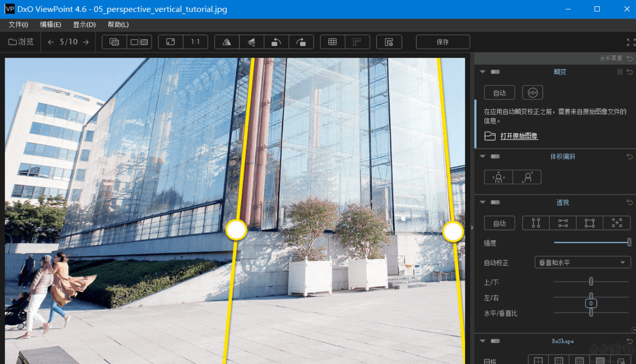This screenshot has width=636, height=364.
Task: Toggle the 透视 correction switch
Action: (x=495, y=202)
